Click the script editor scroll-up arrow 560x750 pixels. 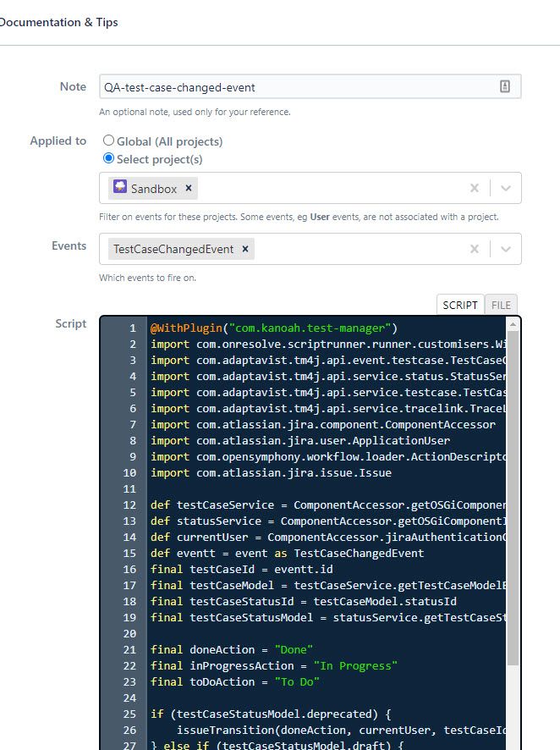click(513, 324)
